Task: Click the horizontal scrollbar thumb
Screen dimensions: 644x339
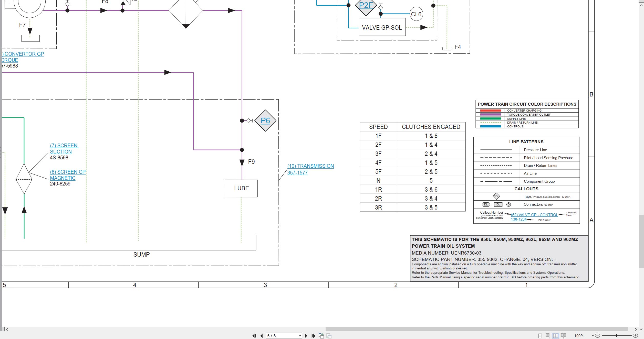Action: click(x=476, y=329)
